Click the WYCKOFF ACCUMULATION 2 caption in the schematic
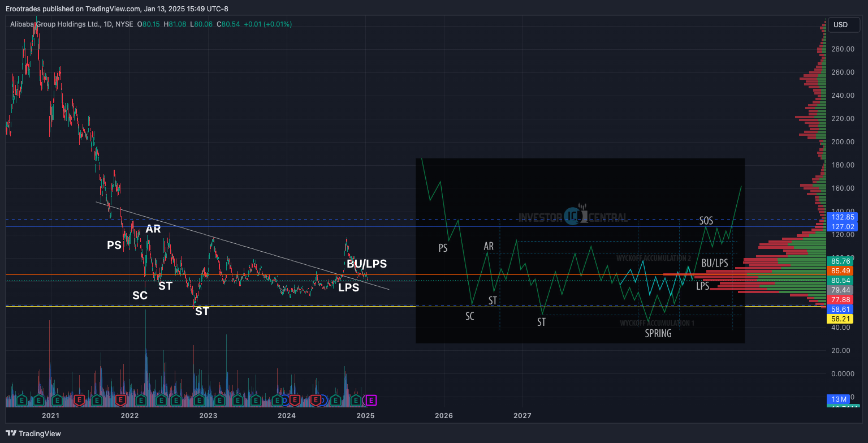This screenshot has height=443, width=868. pyautogui.click(x=654, y=258)
